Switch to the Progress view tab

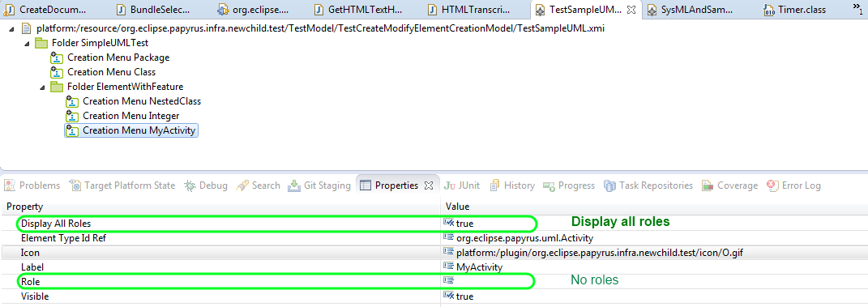coord(570,185)
